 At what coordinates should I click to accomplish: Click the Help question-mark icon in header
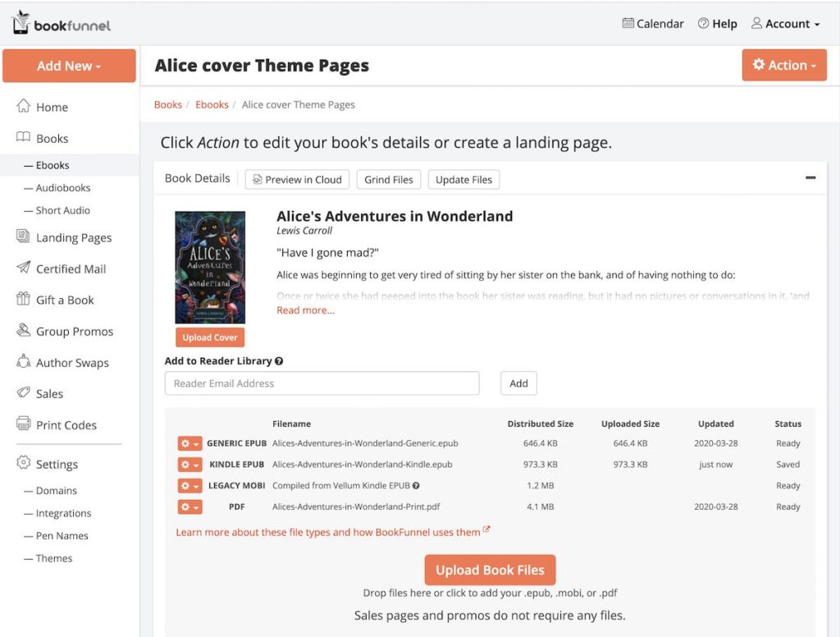[x=703, y=23]
